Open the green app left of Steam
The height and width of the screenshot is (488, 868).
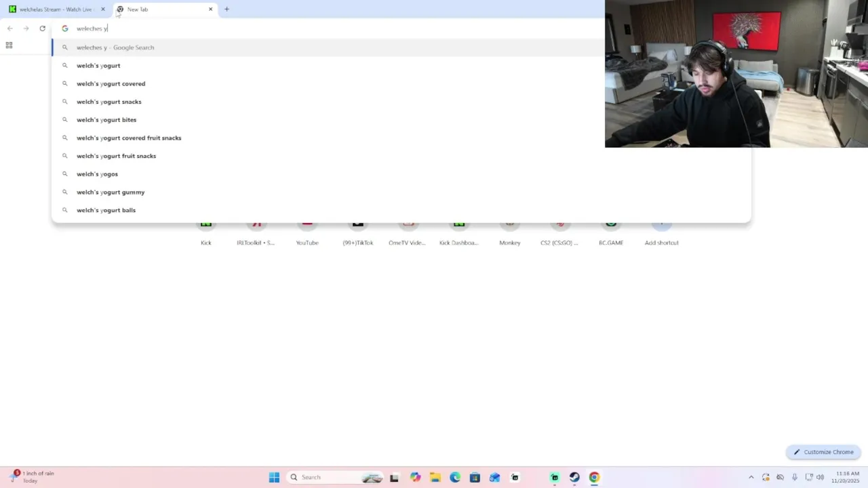click(555, 477)
